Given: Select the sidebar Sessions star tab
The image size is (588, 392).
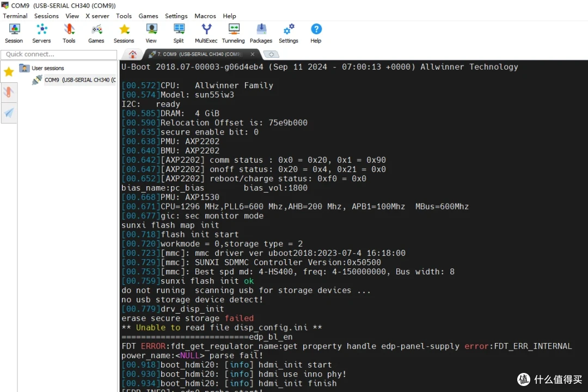Looking at the screenshot, I should (x=9, y=71).
